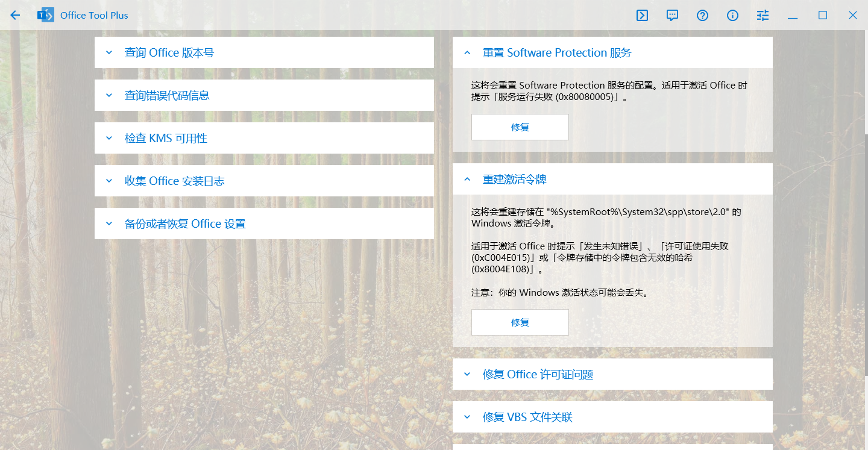The height and width of the screenshot is (450, 868).
Task: Click the Office Tool Plus logo icon
Action: [x=45, y=16]
